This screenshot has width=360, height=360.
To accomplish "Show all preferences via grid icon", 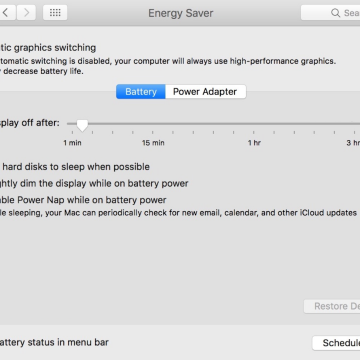I will [x=55, y=13].
